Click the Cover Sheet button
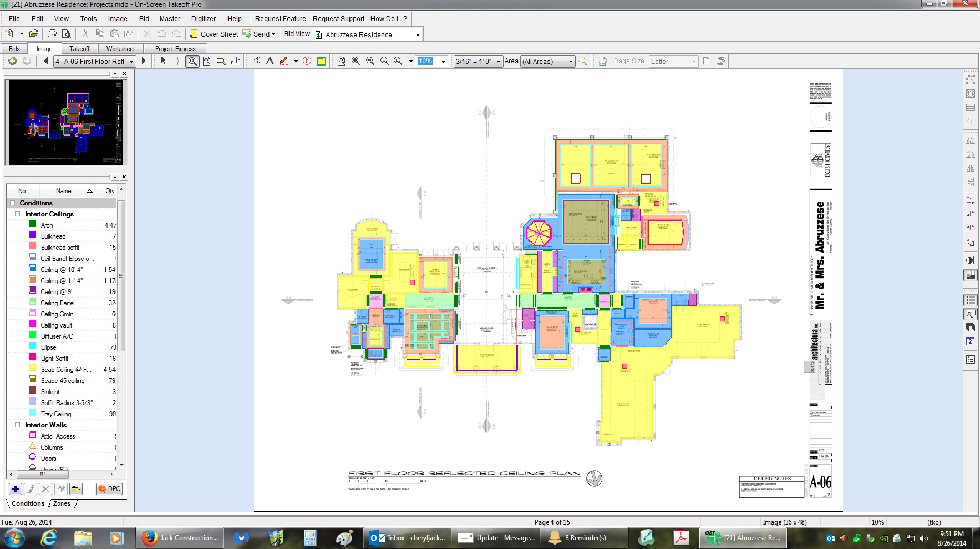Image resolution: width=980 pixels, height=549 pixels. (214, 34)
